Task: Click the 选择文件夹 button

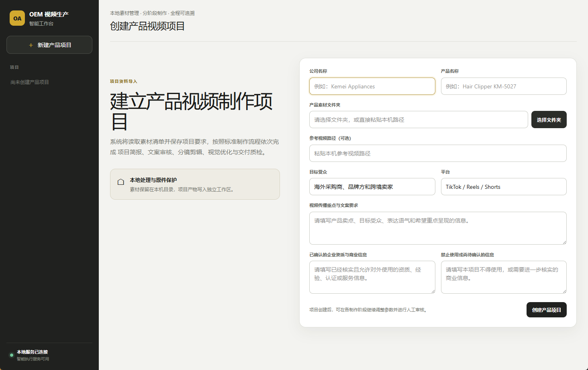Action: coord(549,120)
